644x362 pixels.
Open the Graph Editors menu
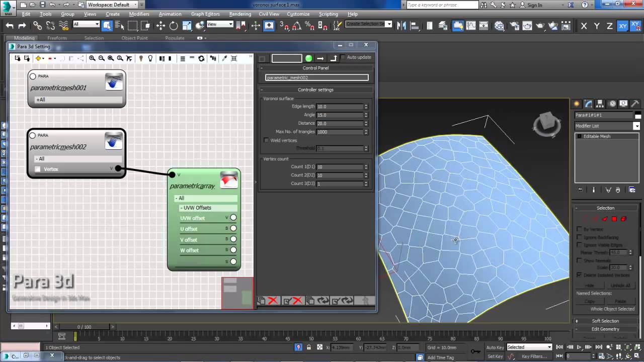click(x=205, y=14)
